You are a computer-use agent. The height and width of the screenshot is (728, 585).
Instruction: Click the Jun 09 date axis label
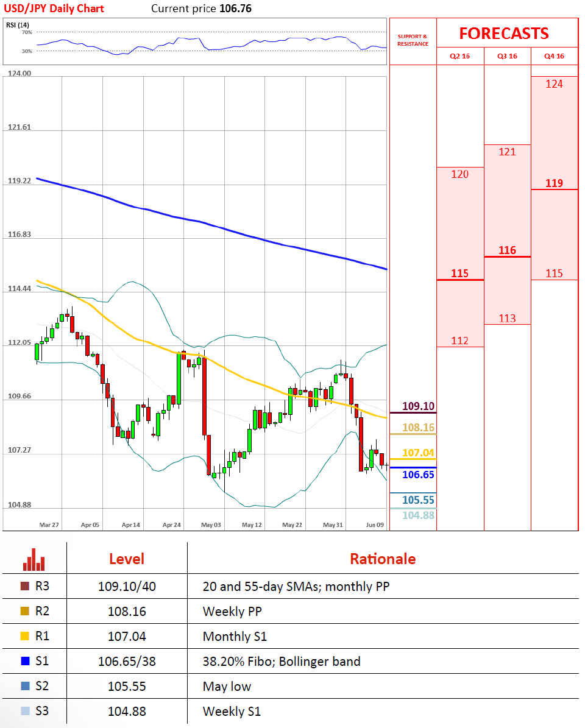point(375,525)
